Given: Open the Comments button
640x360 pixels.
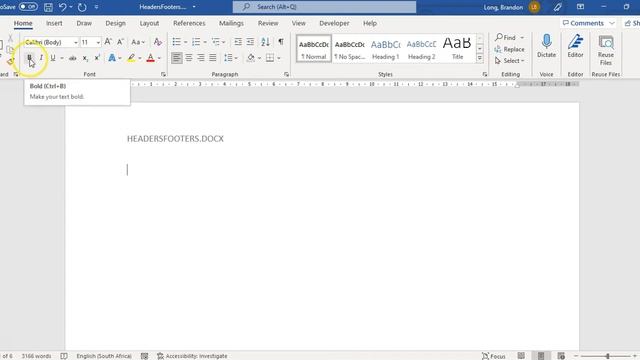Looking at the screenshot, I should pyautogui.click(x=588, y=23).
